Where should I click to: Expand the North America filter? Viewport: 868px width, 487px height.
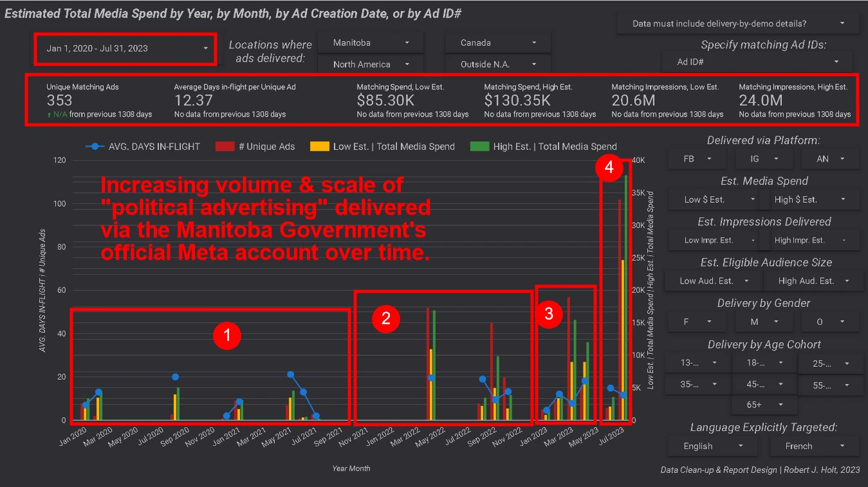[x=371, y=64]
